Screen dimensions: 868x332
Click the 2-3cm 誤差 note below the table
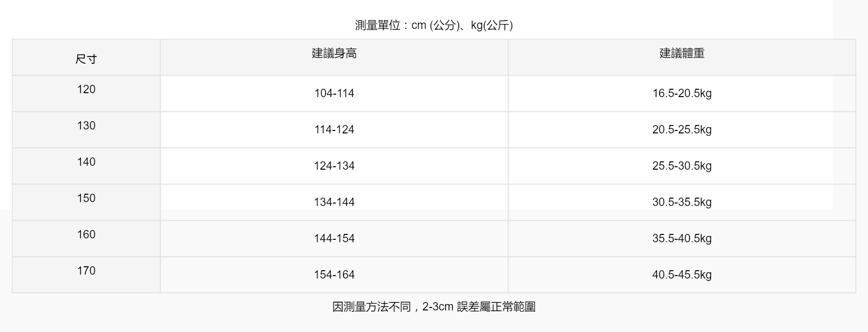[x=434, y=307]
